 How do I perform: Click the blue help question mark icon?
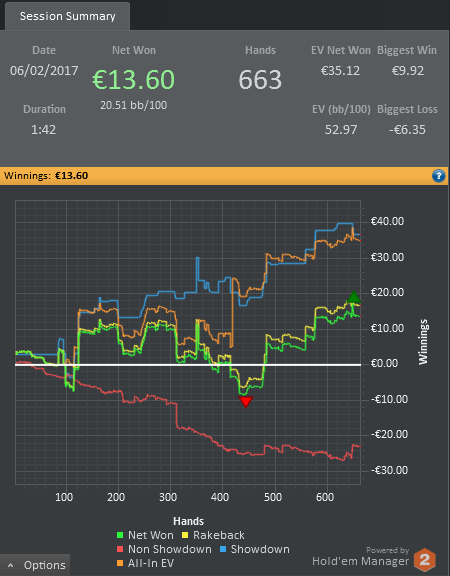click(438, 176)
